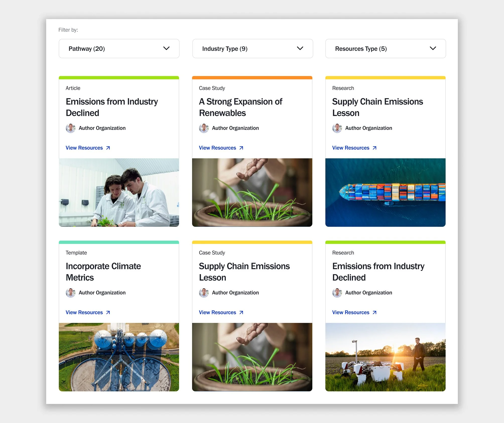This screenshot has height=423, width=504.
Task: Open the Industry Type (9) dropdown
Action: point(252,48)
